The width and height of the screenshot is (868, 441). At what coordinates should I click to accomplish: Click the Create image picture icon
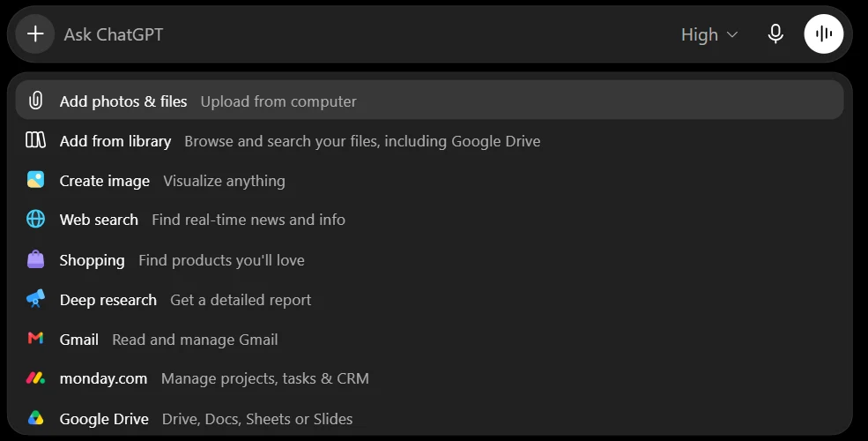coord(35,180)
